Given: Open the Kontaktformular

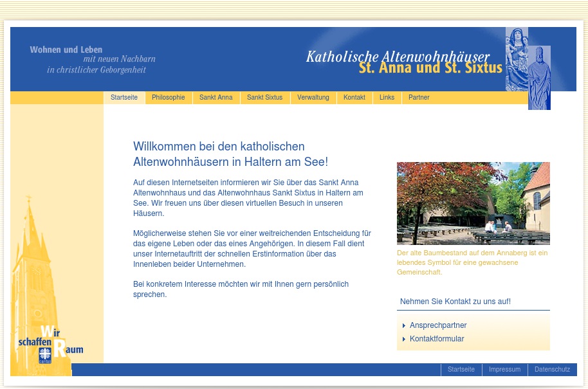Looking at the screenshot, I should [x=437, y=339].
